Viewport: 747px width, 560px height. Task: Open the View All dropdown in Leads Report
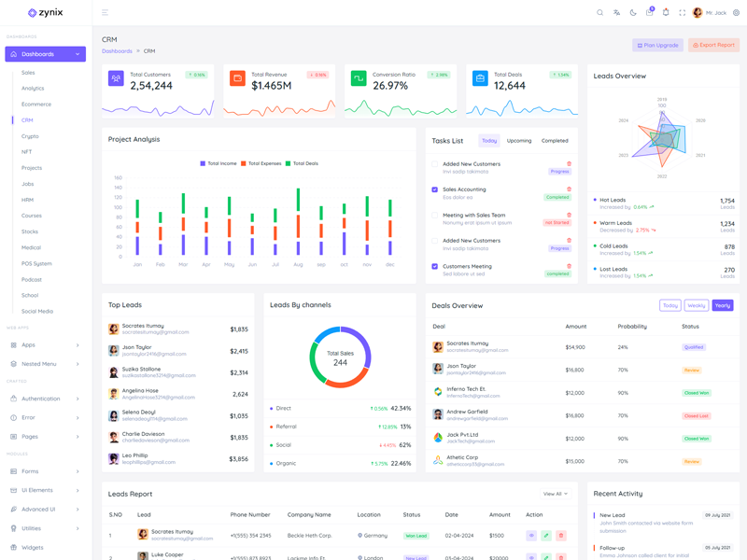pyautogui.click(x=556, y=494)
